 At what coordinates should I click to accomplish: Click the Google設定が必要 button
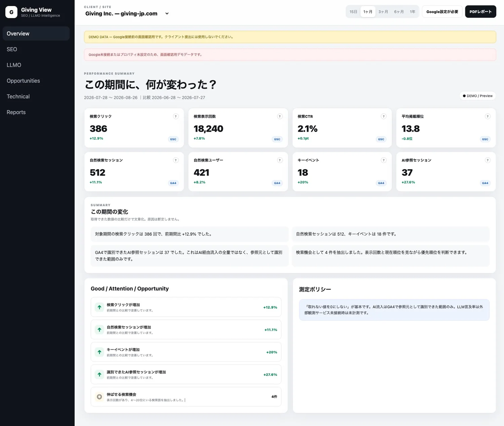pyautogui.click(x=442, y=12)
